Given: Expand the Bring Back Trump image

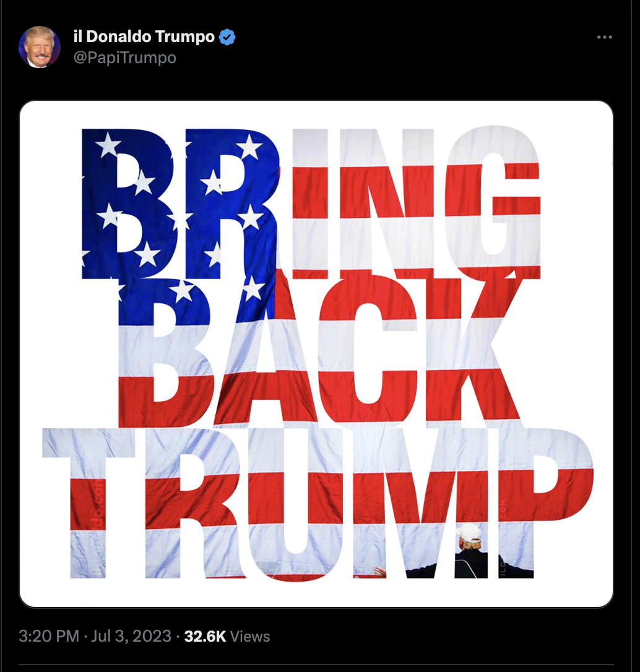Looking at the screenshot, I should click(x=316, y=354).
